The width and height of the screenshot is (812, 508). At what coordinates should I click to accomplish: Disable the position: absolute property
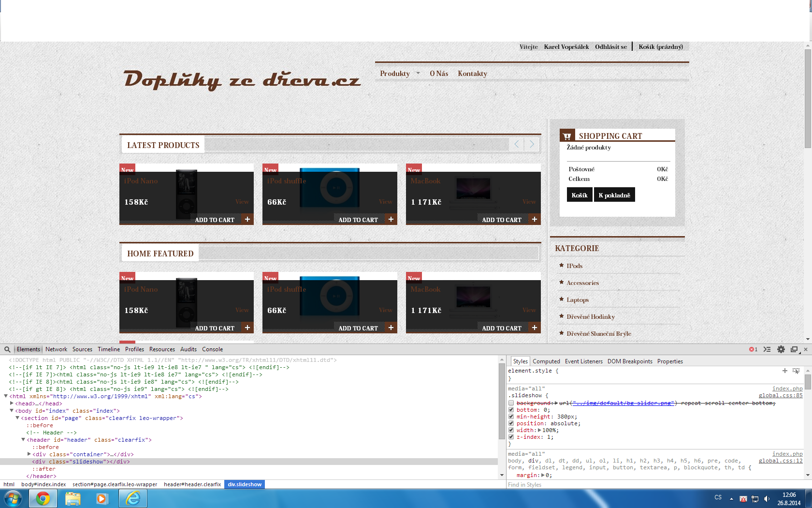point(511,423)
